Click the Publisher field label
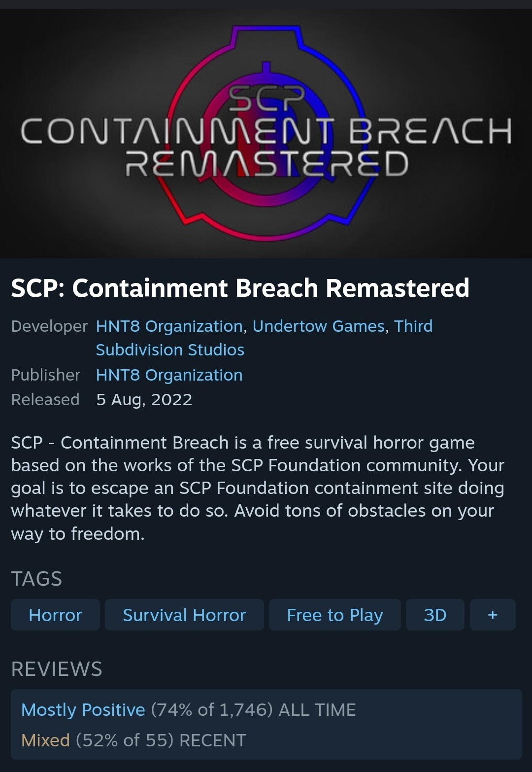Image resolution: width=532 pixels, height=772 pixels. click(46, 375)
